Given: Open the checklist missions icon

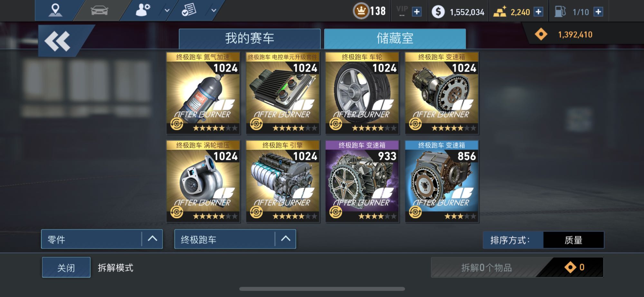Looking at the screenshot, I should pos(189,10).
